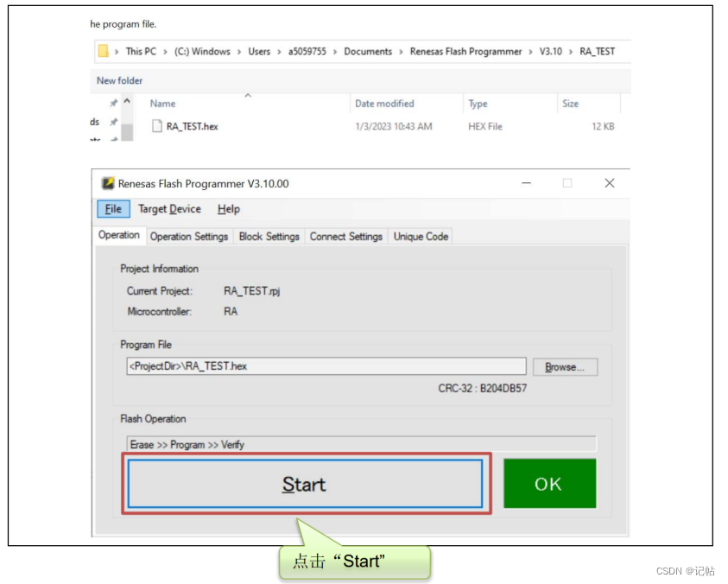
Task: Expand chevron after This PC breadcrumb
Action: coord(165,52)
